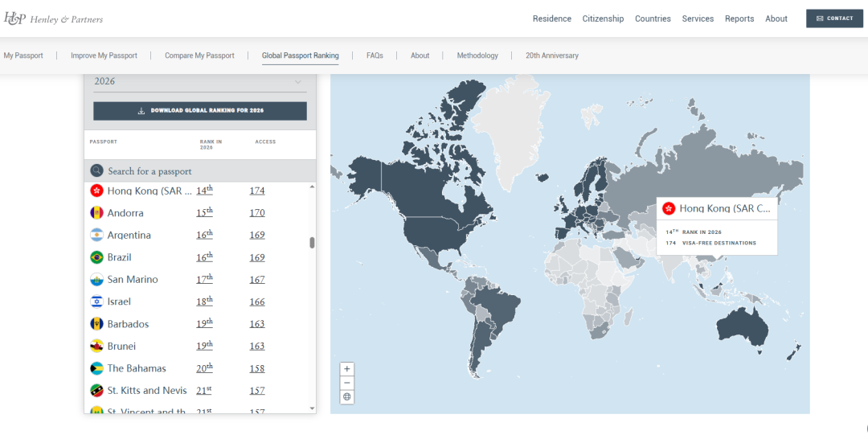
Task: Click the Brunei flag icon
Action: [97, 346]
